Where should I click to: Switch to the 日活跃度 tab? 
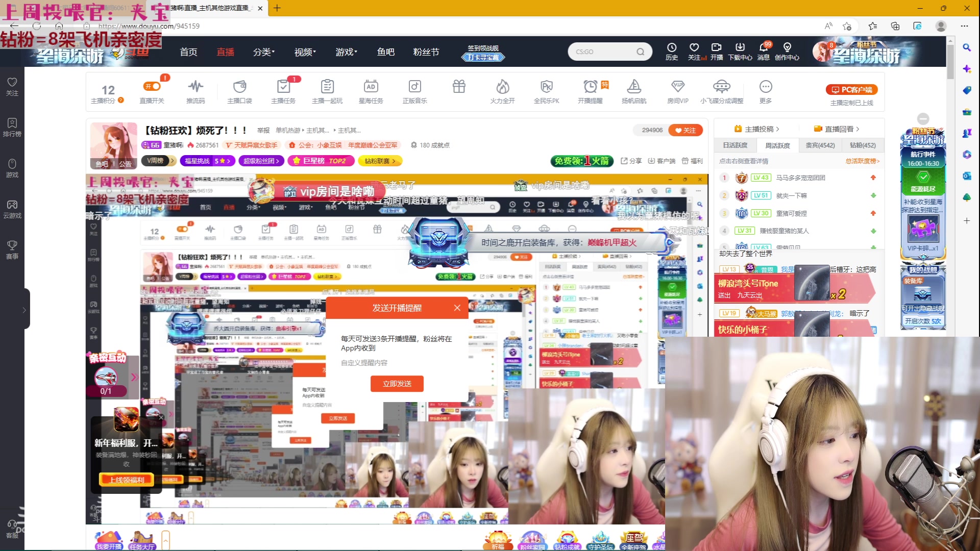pyautogui.click(x=735, y=145)
